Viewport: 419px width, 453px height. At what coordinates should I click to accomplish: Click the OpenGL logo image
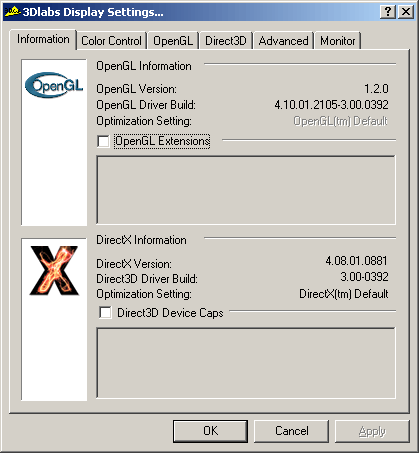click(x=54, y=85)
